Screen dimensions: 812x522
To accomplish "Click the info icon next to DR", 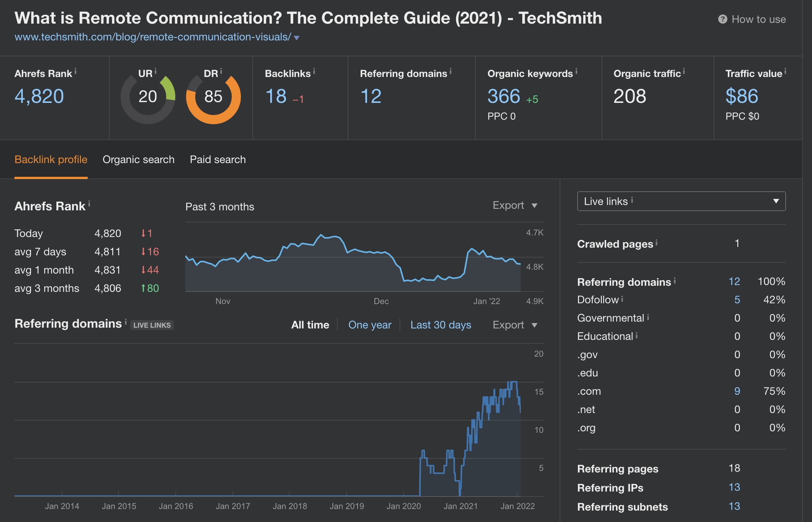I will [x=221, y=71].
